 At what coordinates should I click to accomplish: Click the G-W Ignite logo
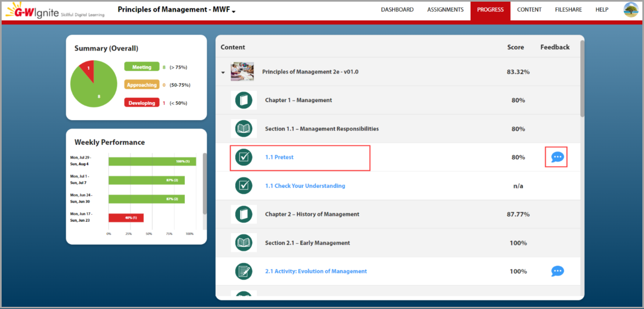(x=55, y=10)
